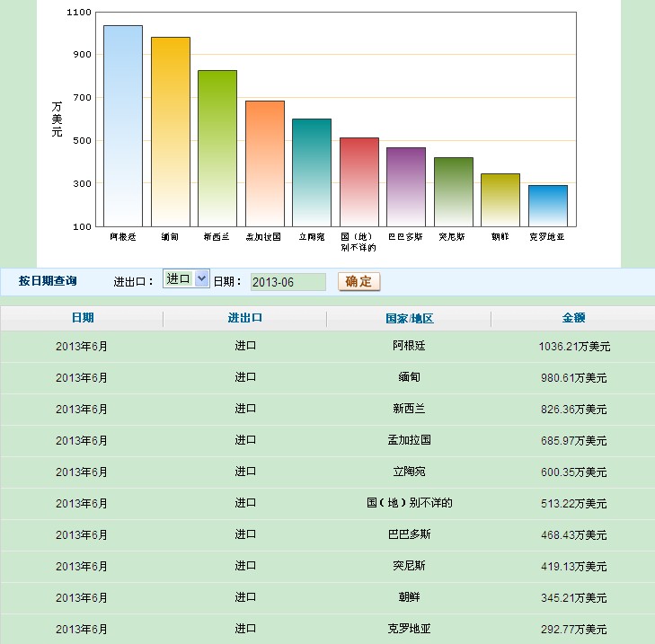
Task: Click the light blue 阿根廷 bar in chart
Action: click(123, 126)
